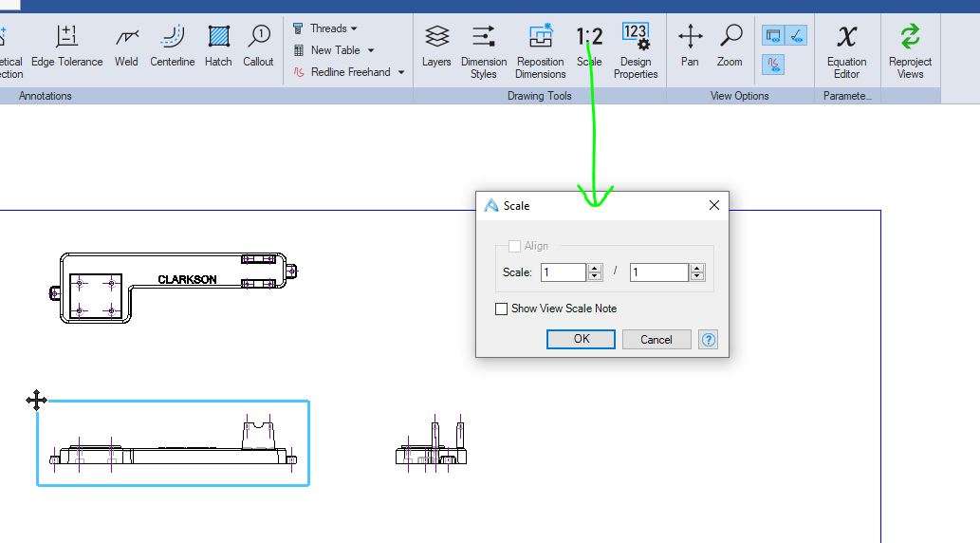Image resolution: width=980 pixels, height=543 pixels.
Task: Select the highlighted front view drawing
Action: [173, 443]
